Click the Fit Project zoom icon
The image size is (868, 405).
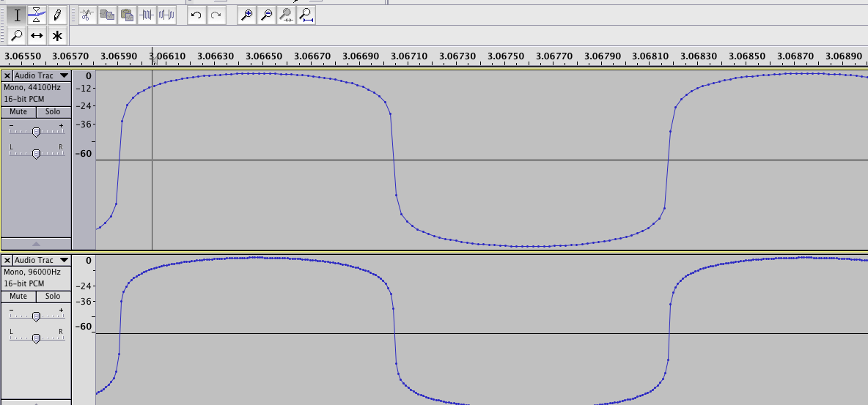coord(306,15)
